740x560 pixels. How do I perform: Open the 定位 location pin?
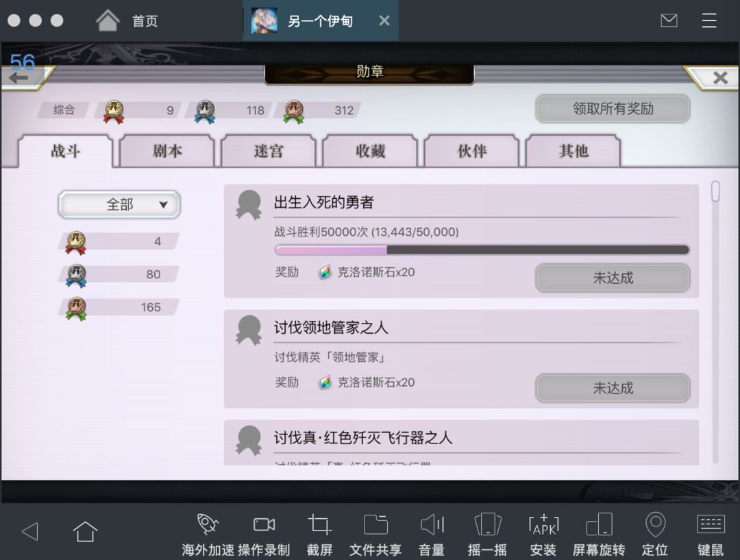click(655, 524)
